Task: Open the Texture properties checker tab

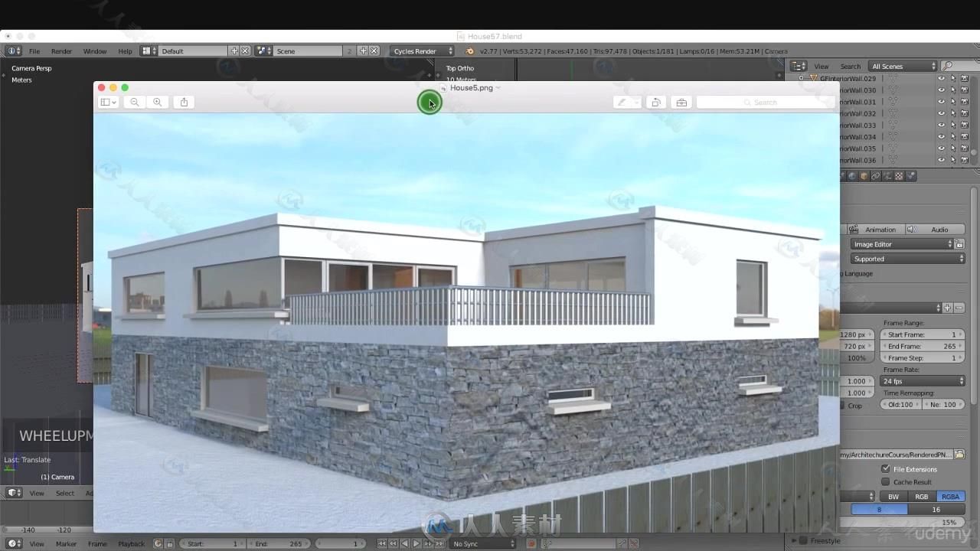Action: 899,176
